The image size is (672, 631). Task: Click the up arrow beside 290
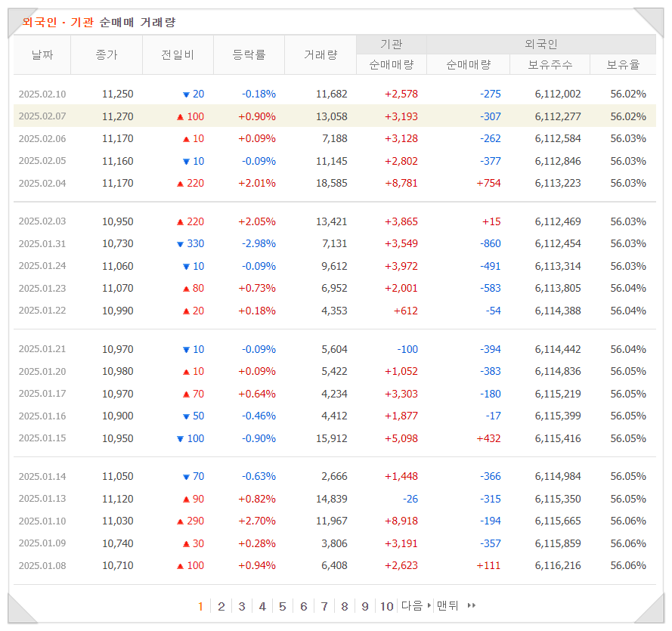(181, 521)
